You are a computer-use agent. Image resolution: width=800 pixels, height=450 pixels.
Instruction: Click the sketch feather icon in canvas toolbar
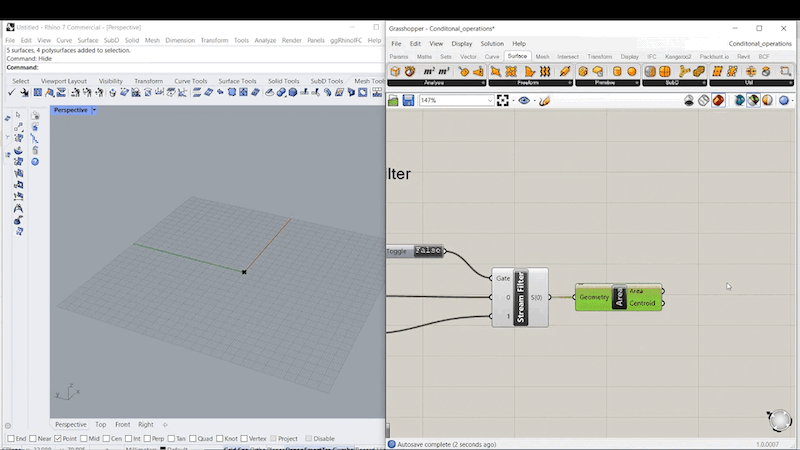544,101
